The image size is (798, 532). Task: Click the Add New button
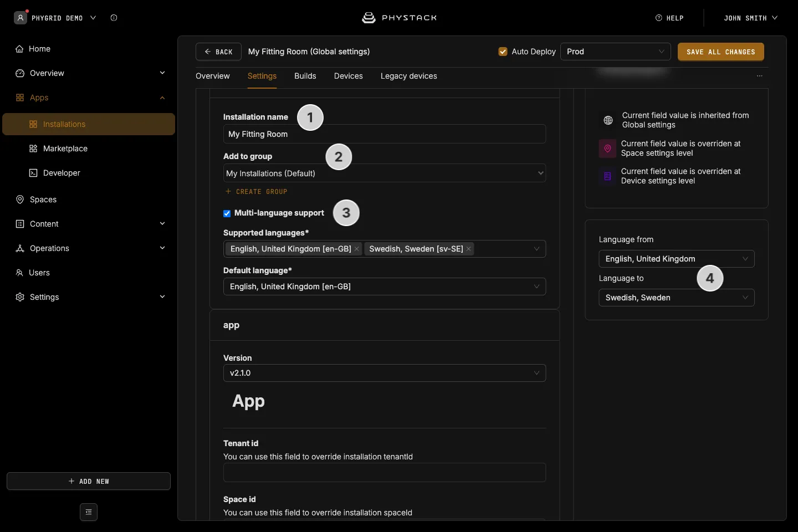(89, 481)
